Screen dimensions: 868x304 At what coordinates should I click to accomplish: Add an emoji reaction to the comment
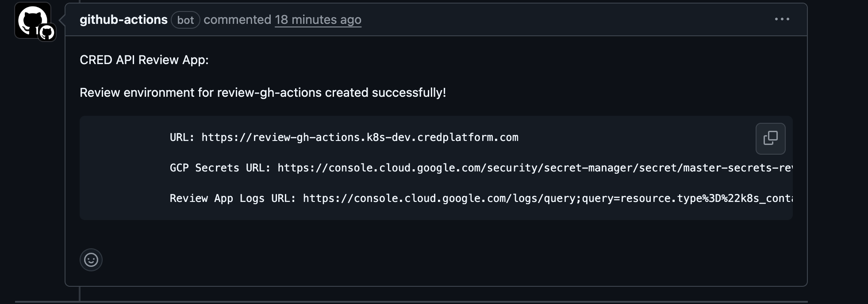coord(91,260)
